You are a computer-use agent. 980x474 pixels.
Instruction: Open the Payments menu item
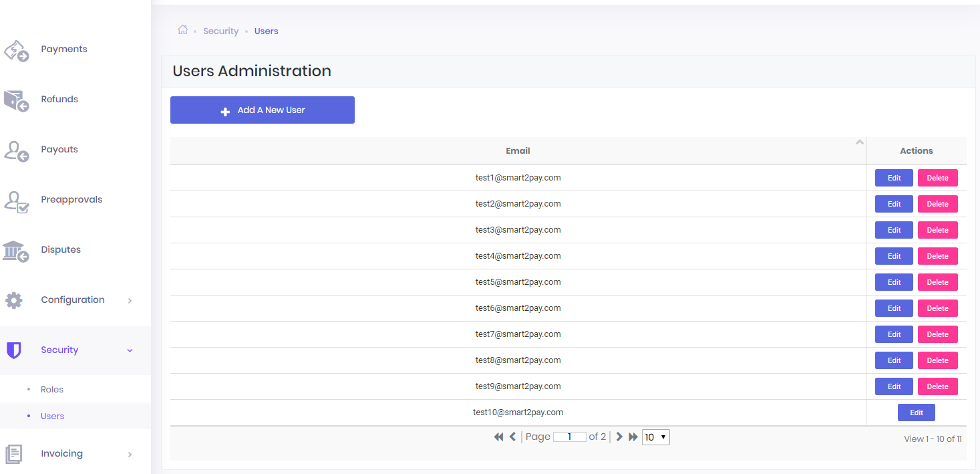(x=64, y=49)
